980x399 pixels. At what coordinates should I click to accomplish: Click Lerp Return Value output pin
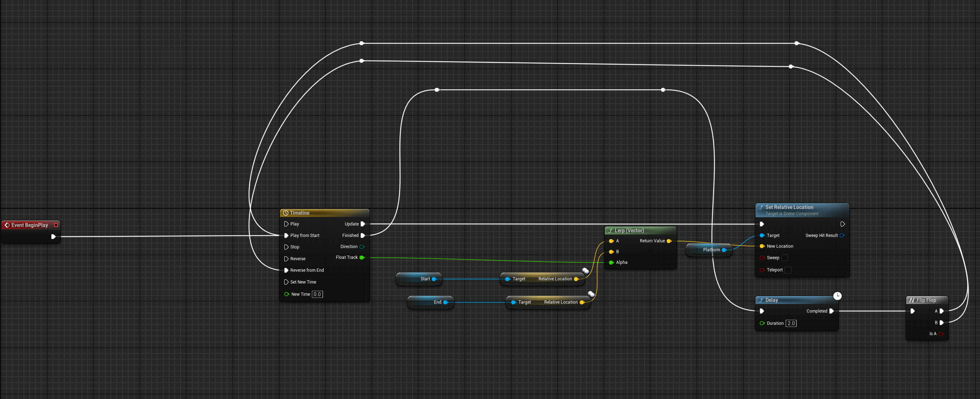tap(669, 241)
